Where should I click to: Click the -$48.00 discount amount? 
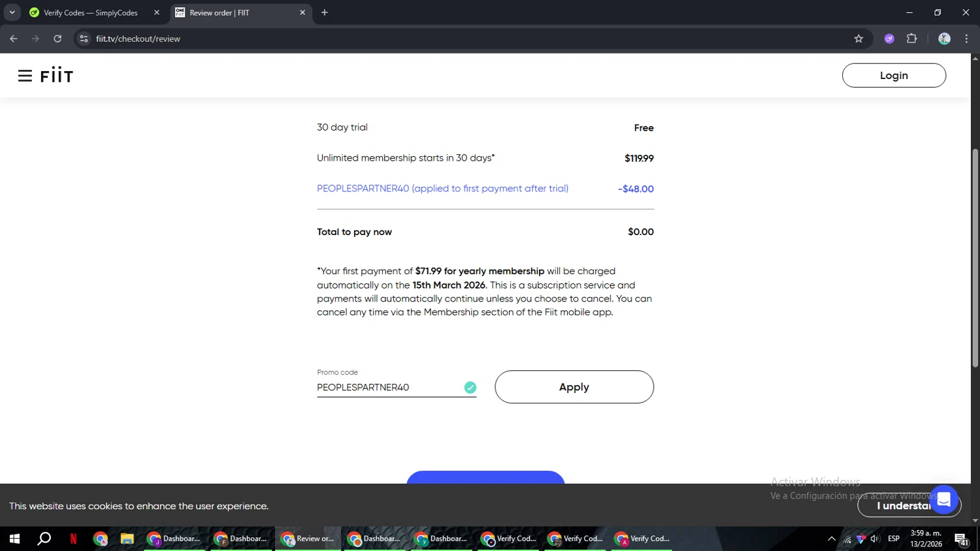(x=636, y=189)
